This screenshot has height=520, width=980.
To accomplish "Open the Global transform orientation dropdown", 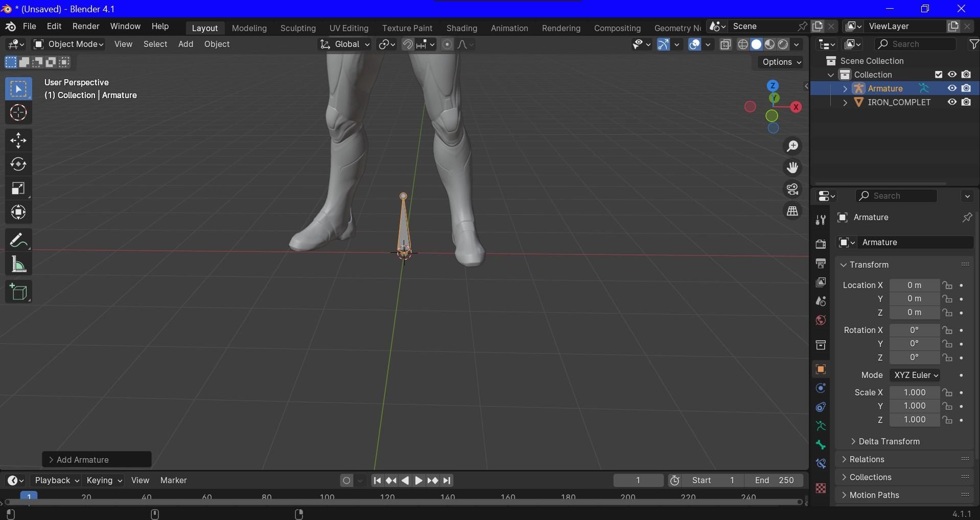I will (345, 44).
